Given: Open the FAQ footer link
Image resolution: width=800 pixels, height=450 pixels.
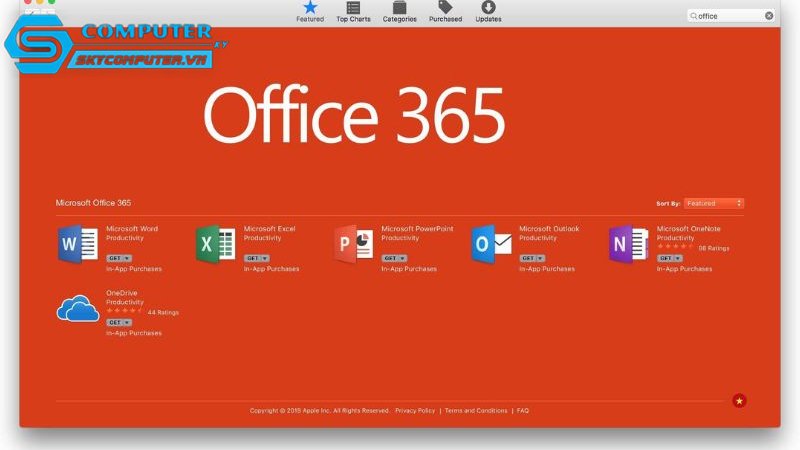Looking at the screenshot, I should coord(522,410).
